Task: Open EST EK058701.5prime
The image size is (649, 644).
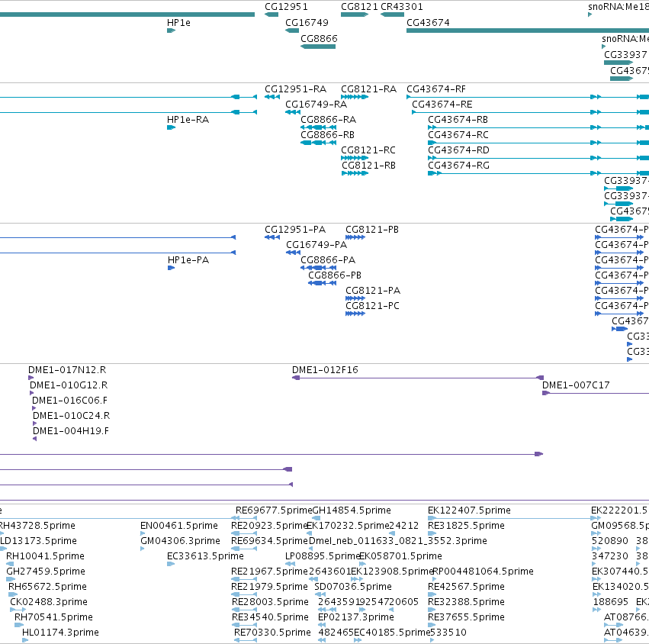Action: (x=400, y=556)
